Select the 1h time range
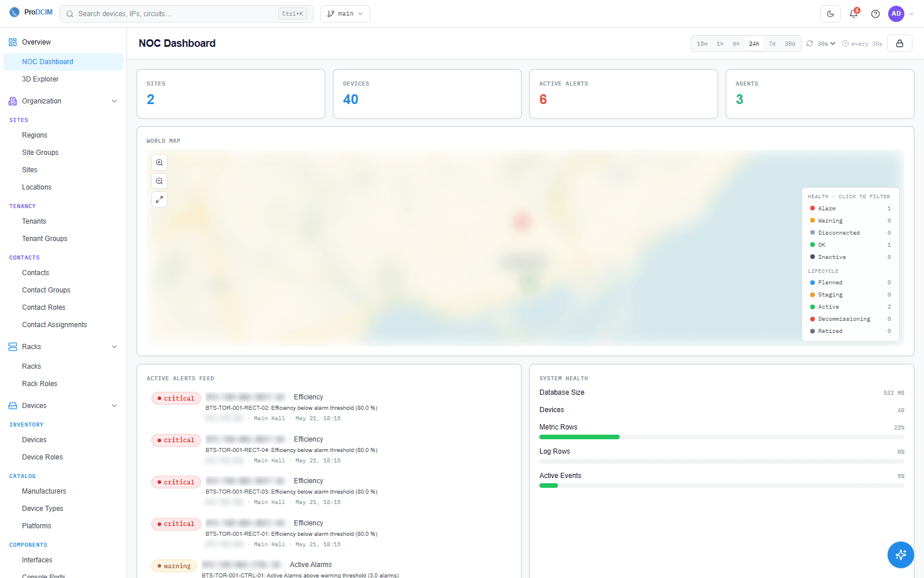 click(x=720, y=44)
